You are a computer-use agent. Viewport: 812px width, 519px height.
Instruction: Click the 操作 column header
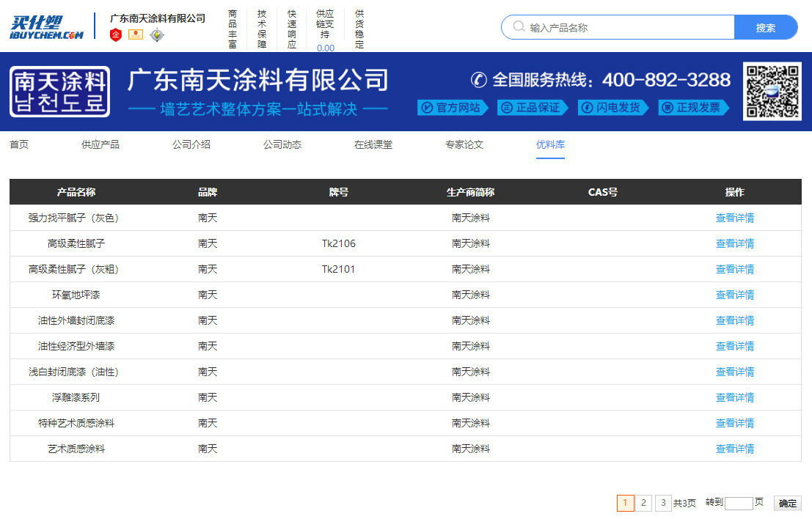click(x=735, y=193)
